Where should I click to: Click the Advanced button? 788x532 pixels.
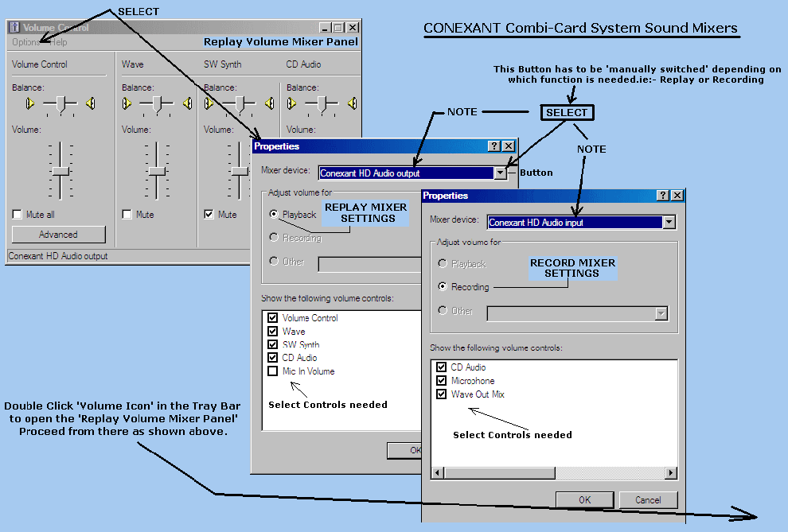click(58, 235)
